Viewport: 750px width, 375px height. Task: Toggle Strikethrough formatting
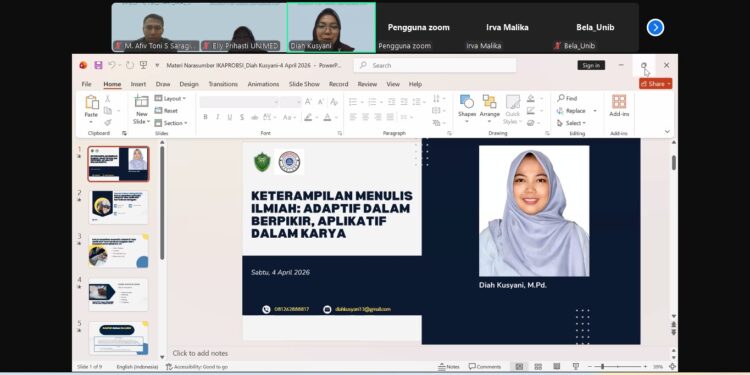[x=254, y=117]
